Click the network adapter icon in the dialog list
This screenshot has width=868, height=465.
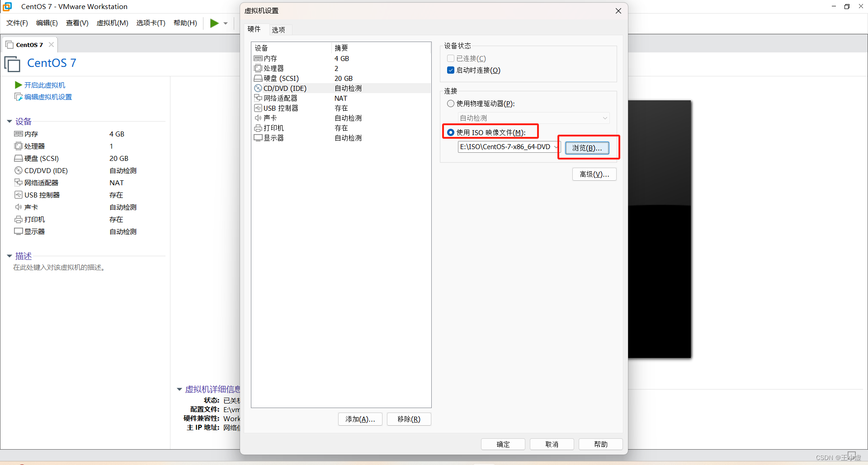[258, 98]
